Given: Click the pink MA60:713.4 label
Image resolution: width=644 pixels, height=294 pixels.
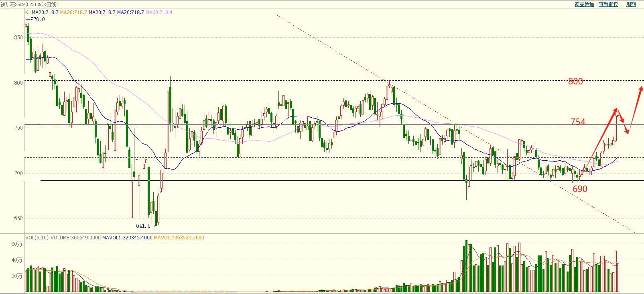Looking at the screenshot, I should (159, 12).
